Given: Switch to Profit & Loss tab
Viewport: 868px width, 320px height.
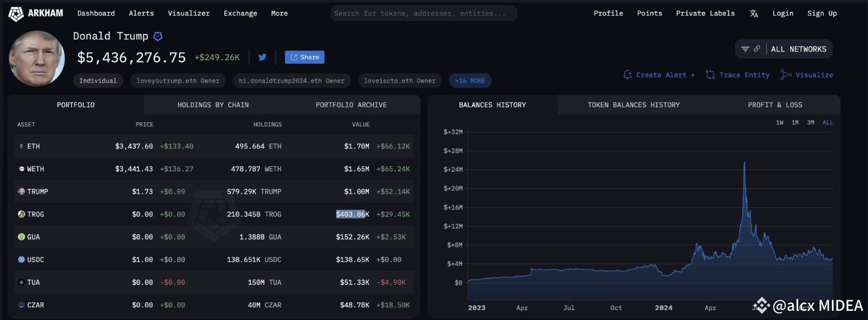Looking at the screenshot, I should [775, 105].
